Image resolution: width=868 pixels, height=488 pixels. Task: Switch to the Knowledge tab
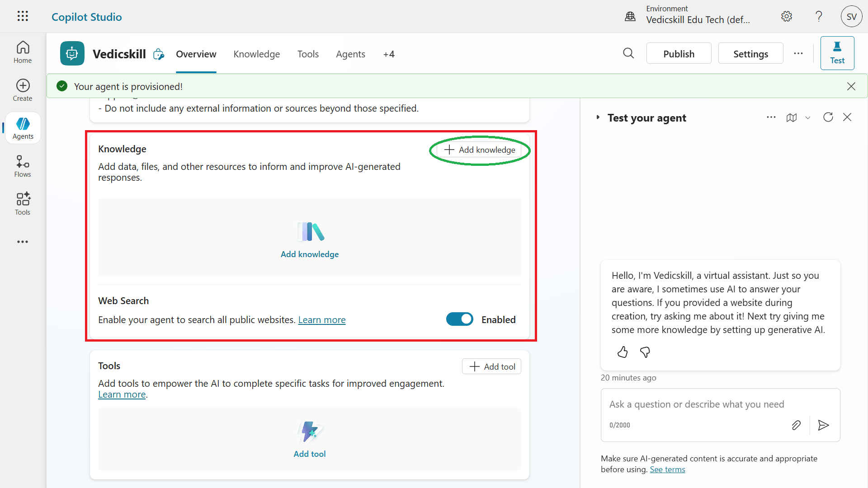click(x=256, y=54)
